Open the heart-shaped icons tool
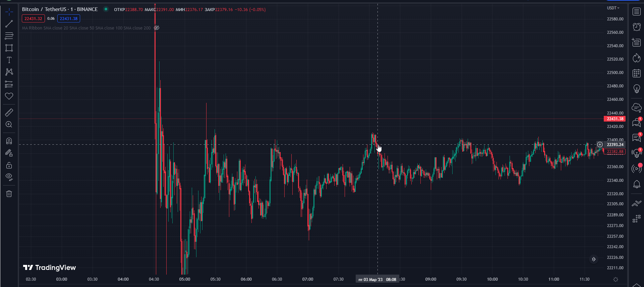The height and width of the screenshot is (287, 644). point(9,96)
